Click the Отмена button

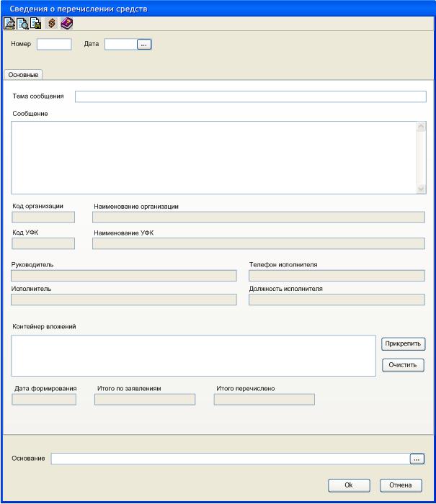tap(401, 485)
